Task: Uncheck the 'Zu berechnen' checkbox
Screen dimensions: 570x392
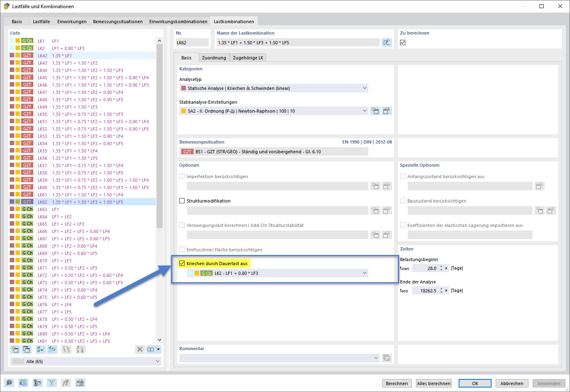Action: (403, 42)
